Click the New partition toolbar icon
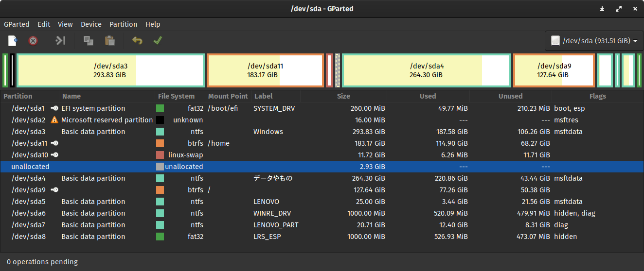The width and height of the screenshot is (644, 271). click(13, 41)
